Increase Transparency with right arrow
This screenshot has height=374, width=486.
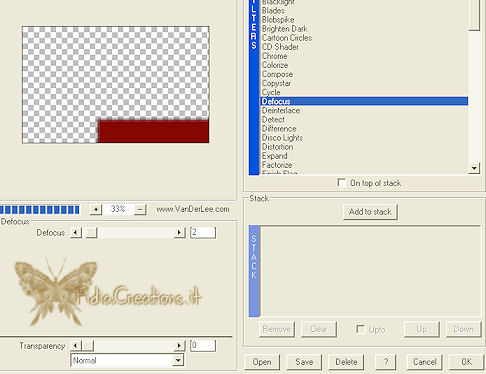pos(180,346)
